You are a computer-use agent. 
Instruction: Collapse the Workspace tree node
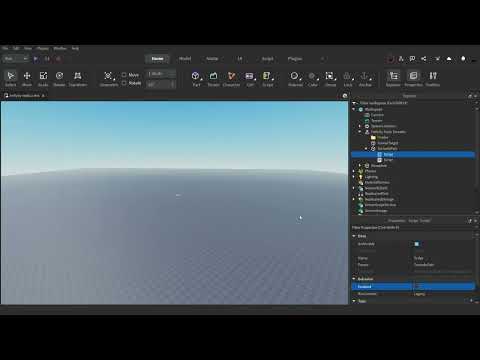pyautogui.click(x=354, y=109)
